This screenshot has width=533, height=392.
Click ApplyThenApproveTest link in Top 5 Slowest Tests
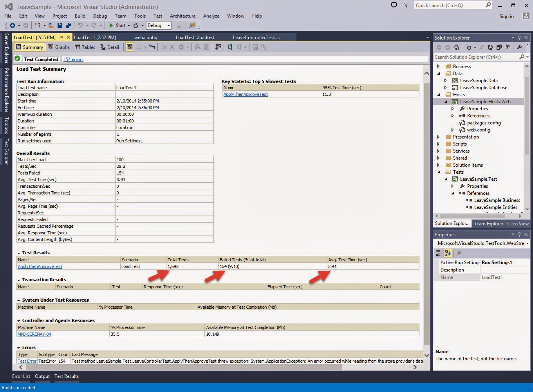point(246,94)
